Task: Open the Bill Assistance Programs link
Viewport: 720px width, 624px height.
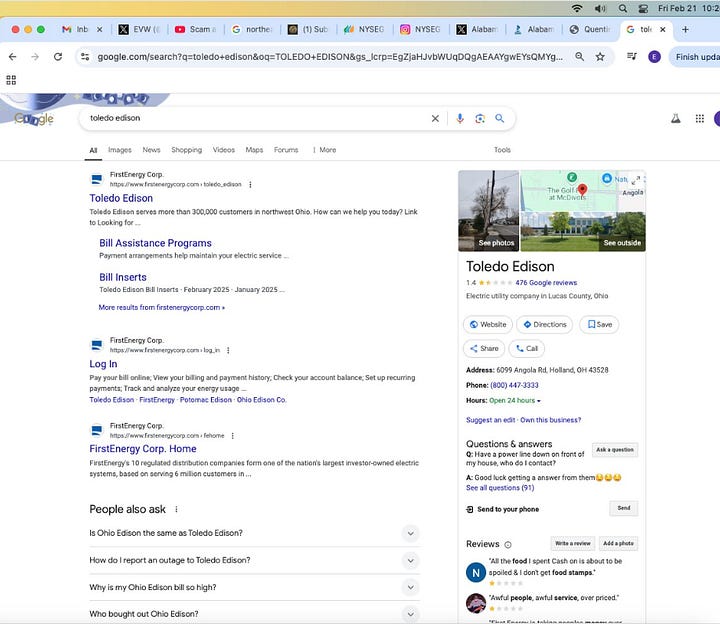Action: tap(155, 243)
